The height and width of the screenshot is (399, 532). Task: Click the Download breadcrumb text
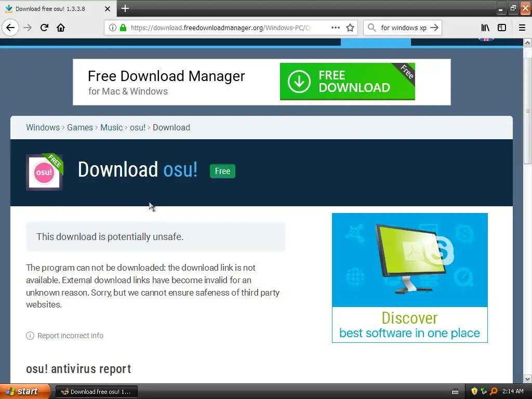171,128
